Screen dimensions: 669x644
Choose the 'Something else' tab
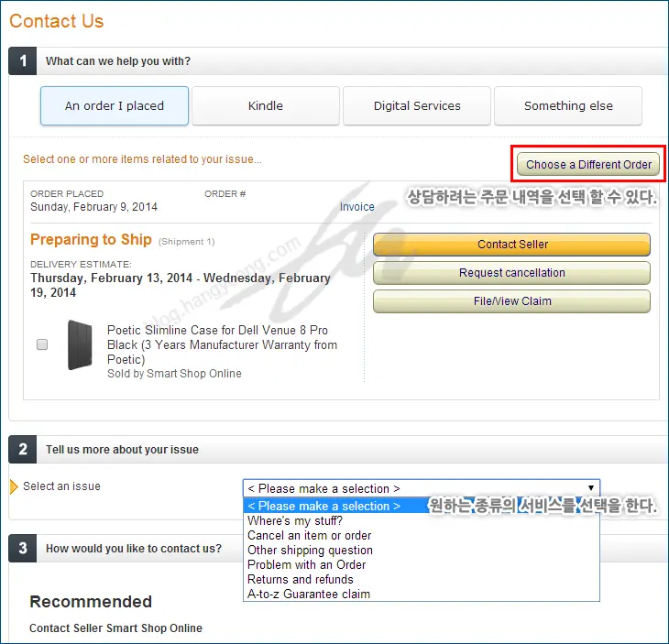568,105
